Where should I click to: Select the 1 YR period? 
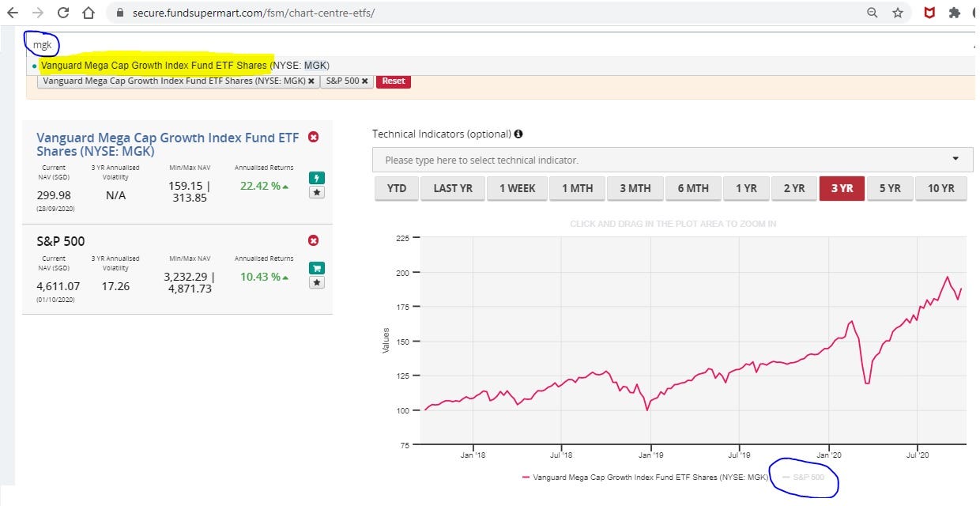coord(746,188)
